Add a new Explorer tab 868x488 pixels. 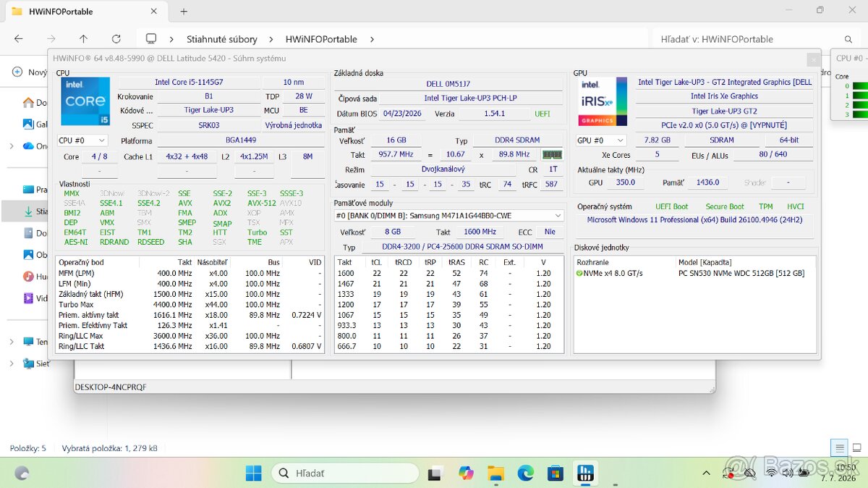(x=184, y=11)
